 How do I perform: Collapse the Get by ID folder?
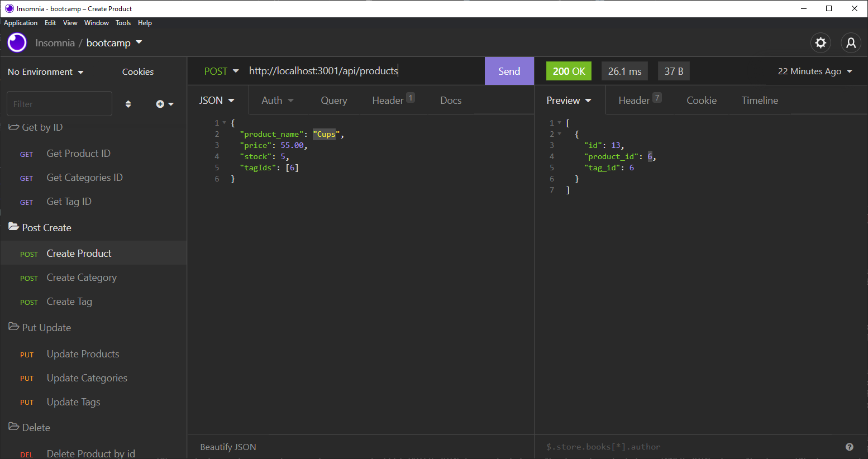coord(36,127)
